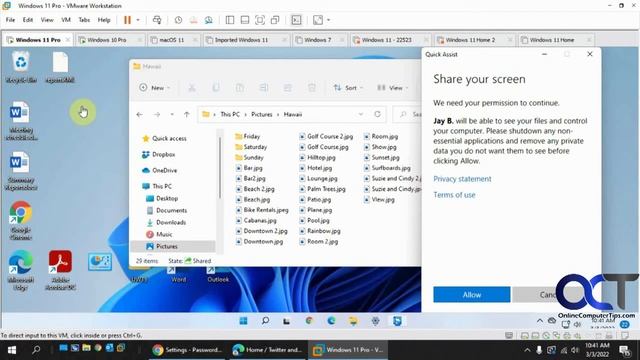
Task: Open the Recycle Bin desktop icon
Action: [x=21, y=67]
